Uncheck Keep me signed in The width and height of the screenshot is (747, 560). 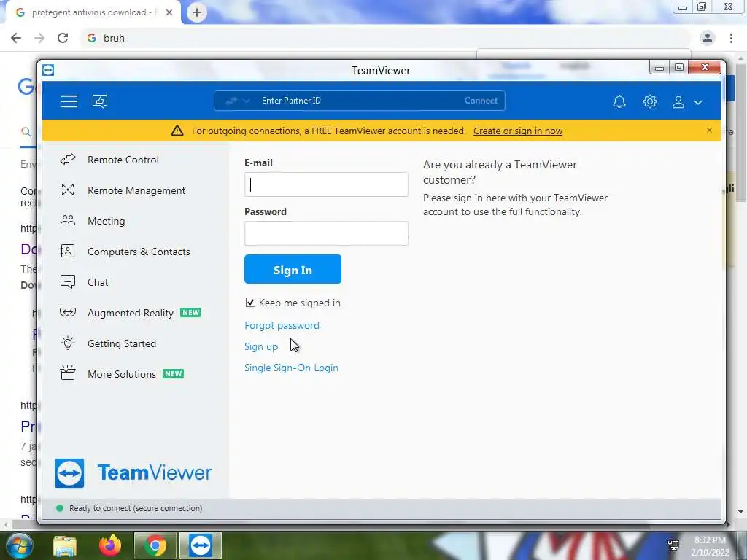coord(250,303)
